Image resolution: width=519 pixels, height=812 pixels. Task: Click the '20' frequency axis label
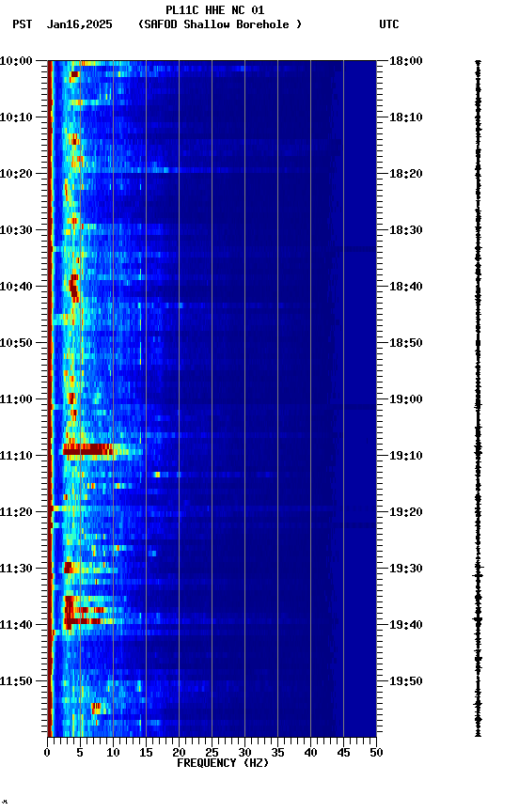[179, 753]
